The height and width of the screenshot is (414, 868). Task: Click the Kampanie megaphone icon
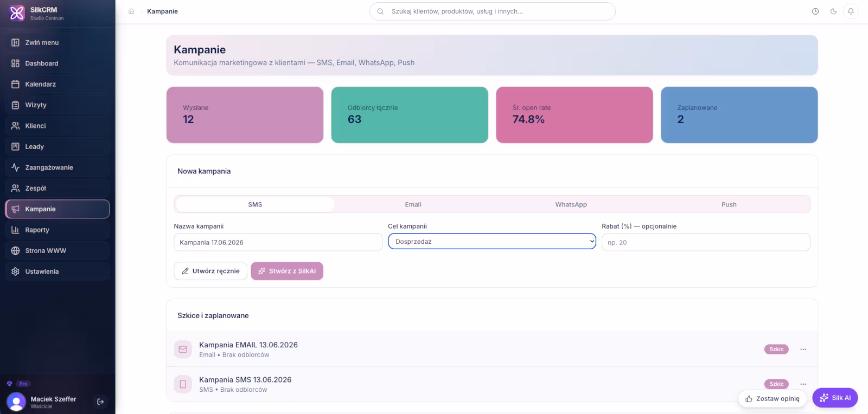tap(15, 209)
